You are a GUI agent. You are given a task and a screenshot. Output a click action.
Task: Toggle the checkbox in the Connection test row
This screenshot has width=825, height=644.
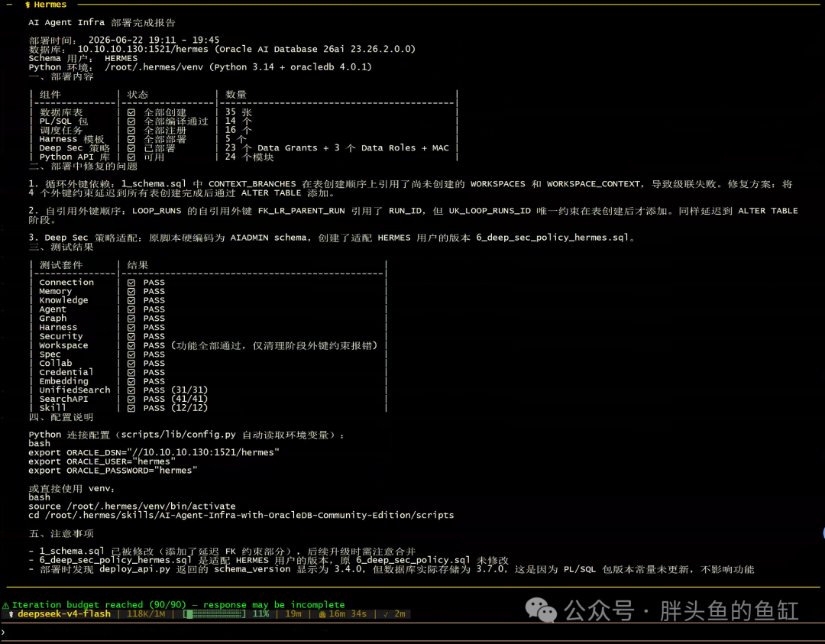pos(131,283)
